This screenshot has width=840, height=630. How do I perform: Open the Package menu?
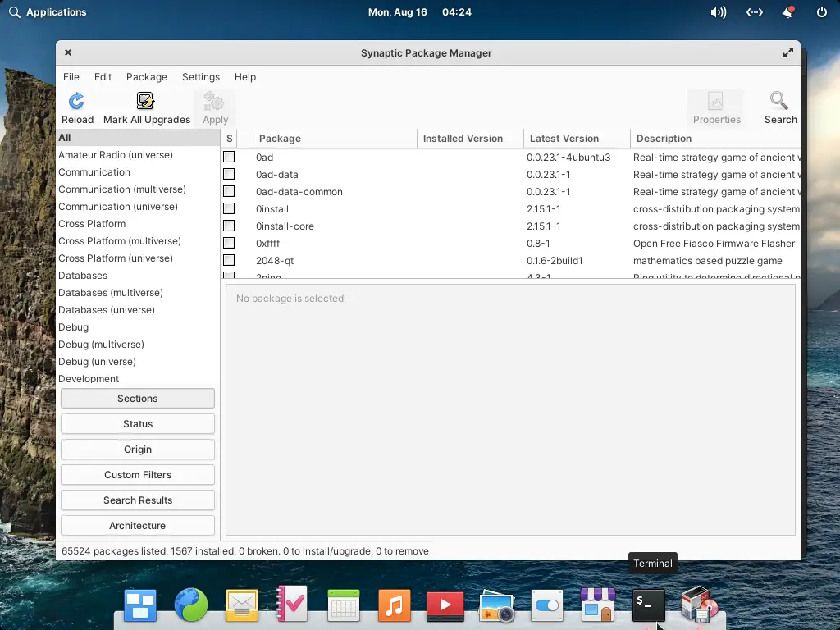[x=147, y=76]
